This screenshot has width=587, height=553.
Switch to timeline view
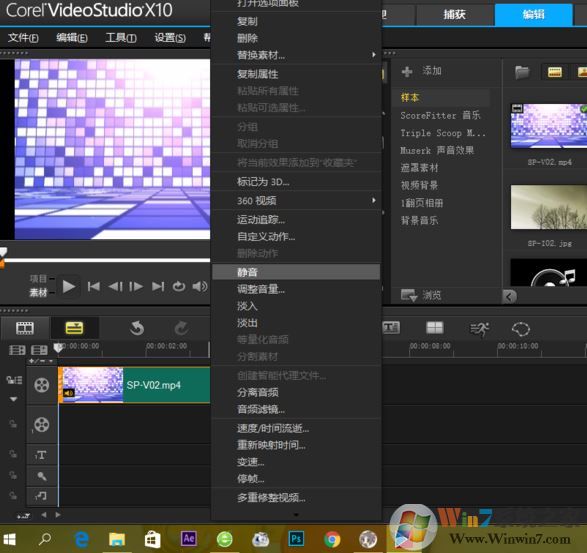[x=74, y=328]
